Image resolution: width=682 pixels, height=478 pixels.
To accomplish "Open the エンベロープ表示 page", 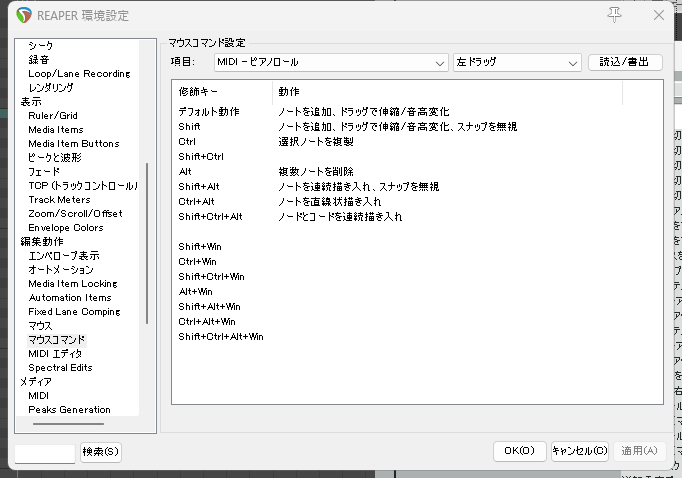I will [x=64, y=255].
